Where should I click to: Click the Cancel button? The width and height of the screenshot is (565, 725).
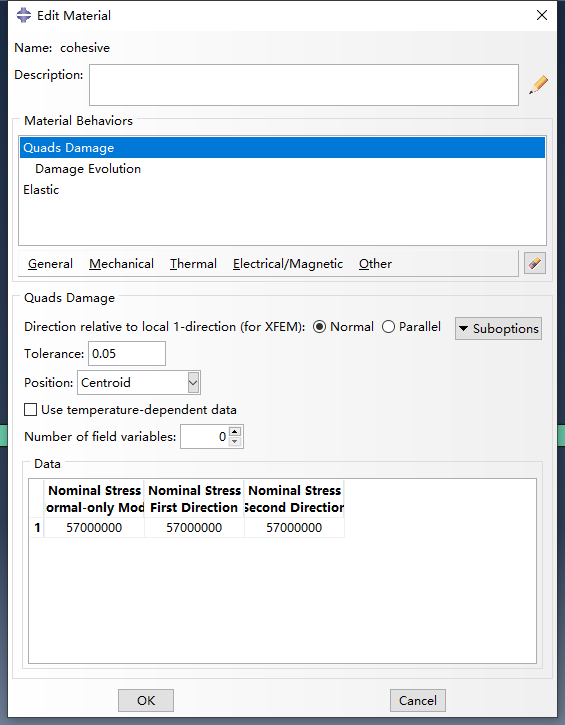point(418,700)
